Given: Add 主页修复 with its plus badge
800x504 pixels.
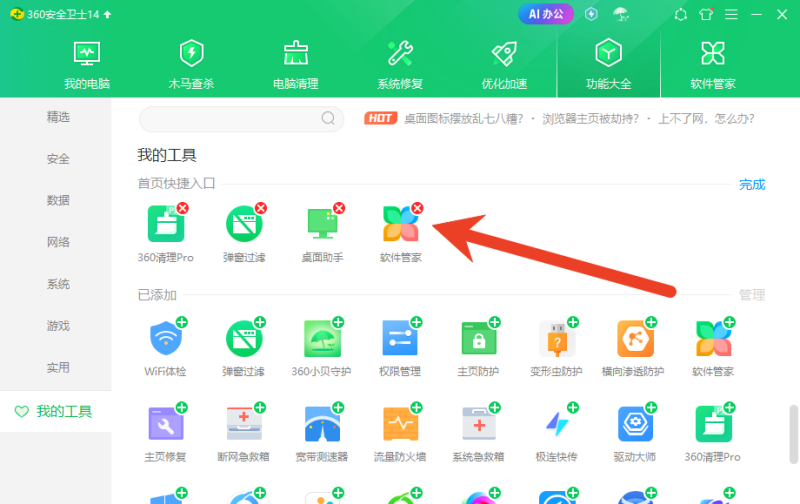Looking at the screenshot, I should [x=182, y=408].
